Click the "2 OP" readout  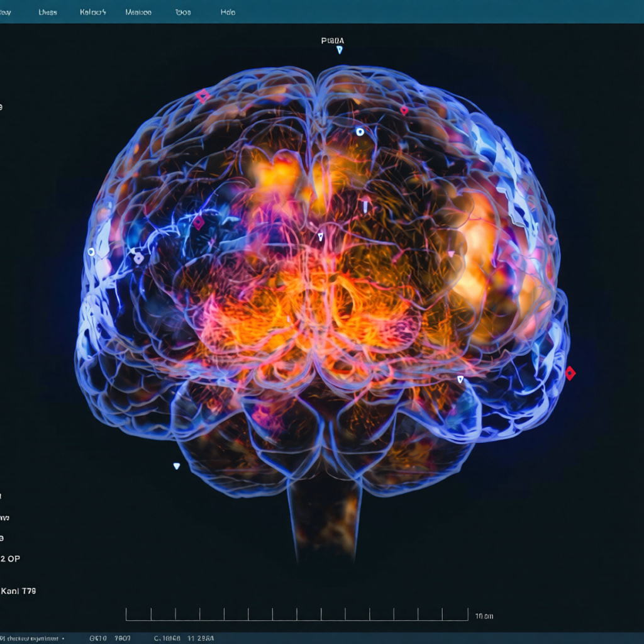[x=10, y=558]
